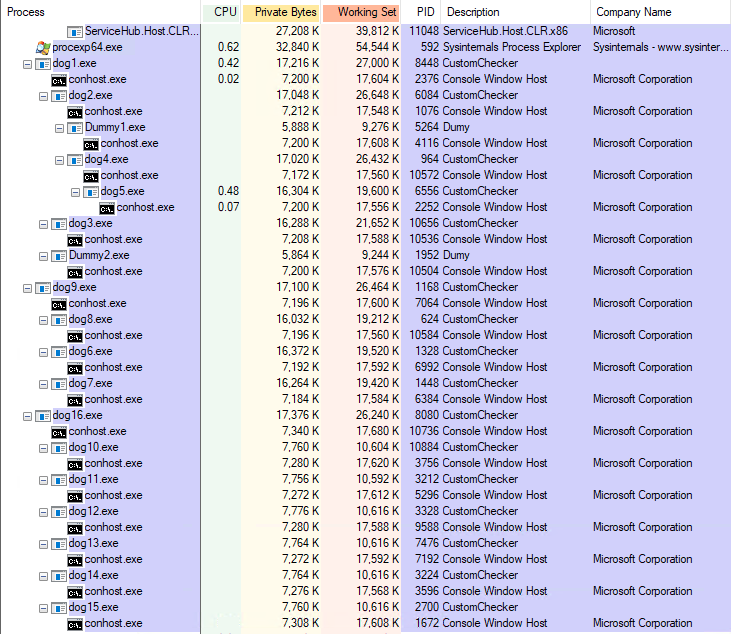Click the dog2.exe window icon
This screenshot has height=634, width=736.
(59, 96)
